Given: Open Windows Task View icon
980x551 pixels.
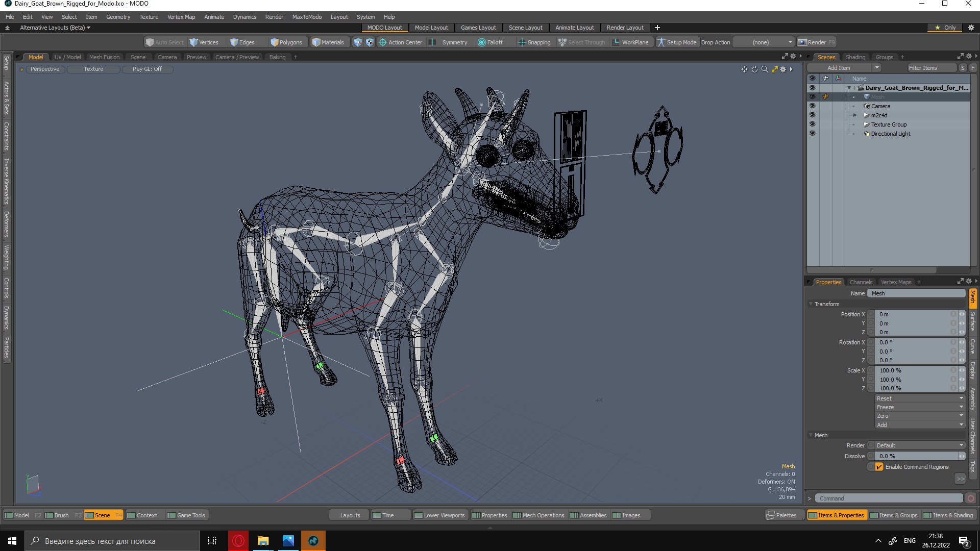Looking at the screenshot, I should (212, 541).
